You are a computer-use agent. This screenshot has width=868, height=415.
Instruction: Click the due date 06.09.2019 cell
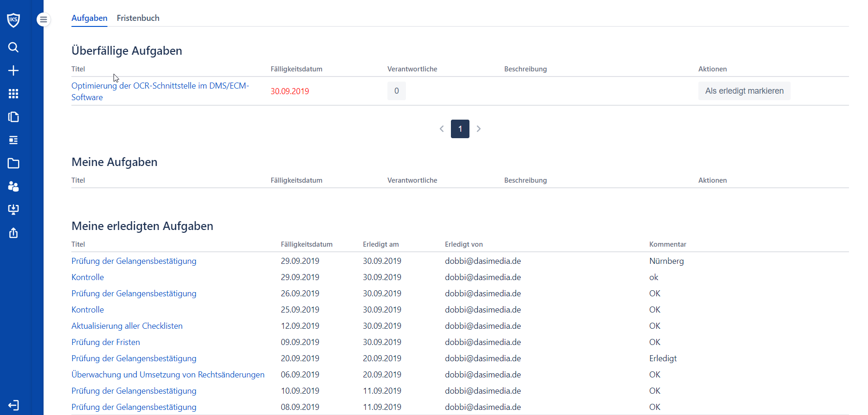click(300, 375)
